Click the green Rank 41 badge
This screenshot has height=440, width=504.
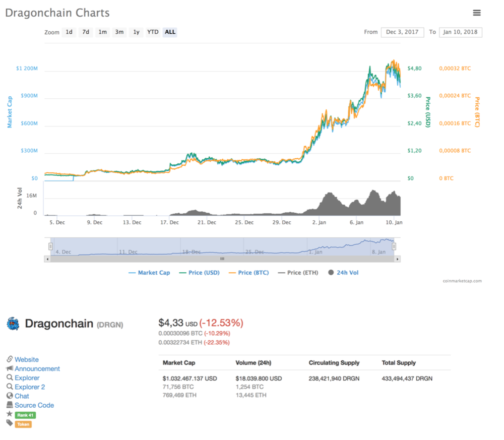coord(25,415)
